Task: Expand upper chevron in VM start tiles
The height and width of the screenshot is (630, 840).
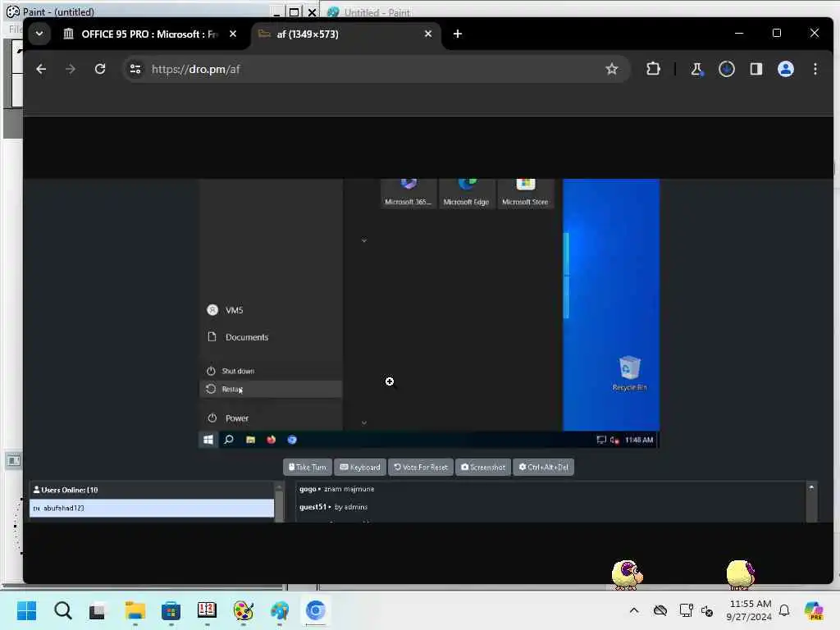Action: [363, 240]
